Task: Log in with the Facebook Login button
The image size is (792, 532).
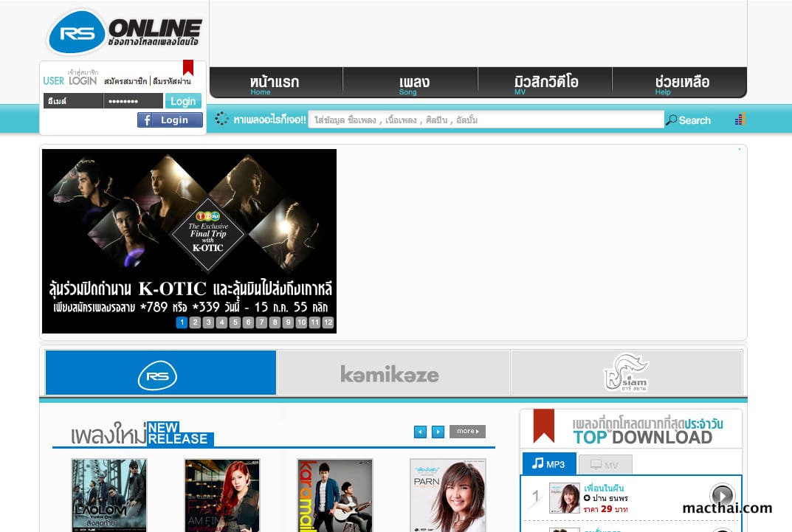Action: tap(170, 120)
